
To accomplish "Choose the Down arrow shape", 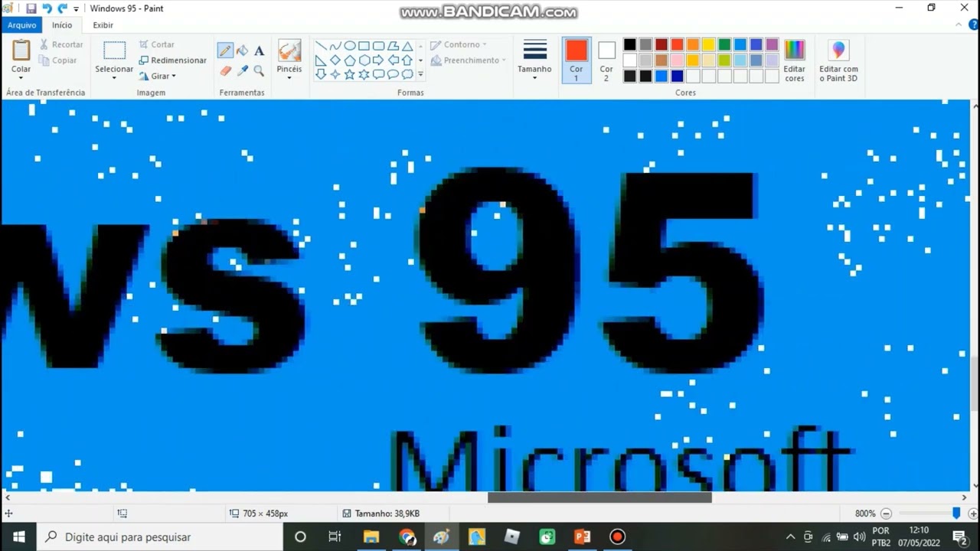I will pos(321,74).
